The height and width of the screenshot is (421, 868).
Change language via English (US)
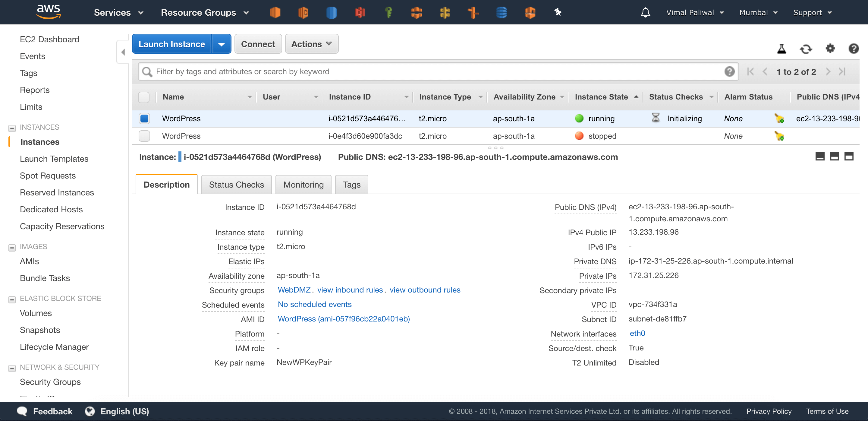tap(117, 412)
